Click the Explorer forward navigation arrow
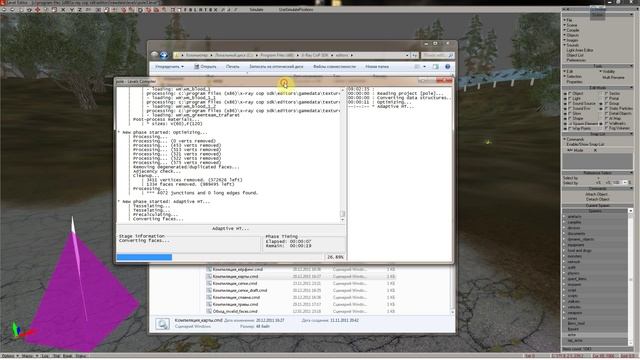 [x=164, y=55]
